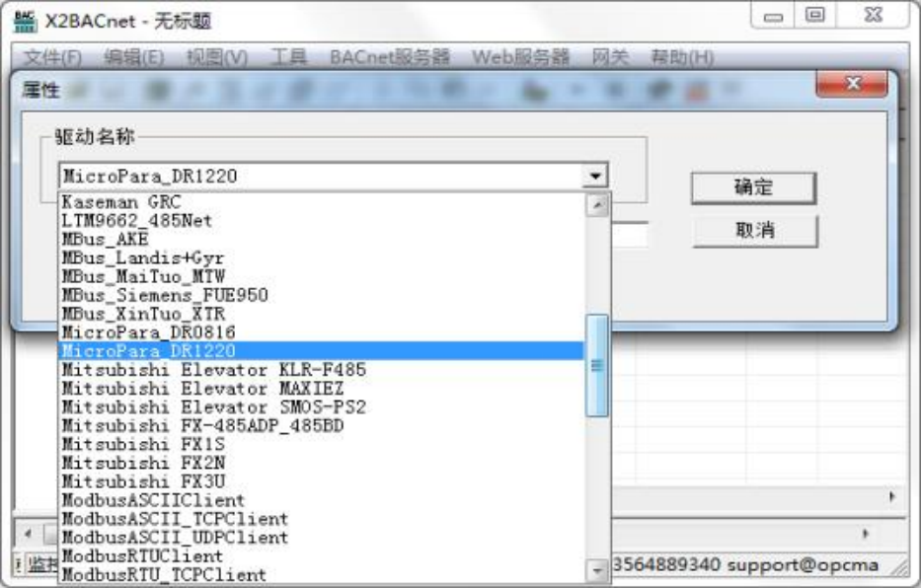Open the 工具 menu
The height and width of the screenshot is (588, 921).
point(288,57)
